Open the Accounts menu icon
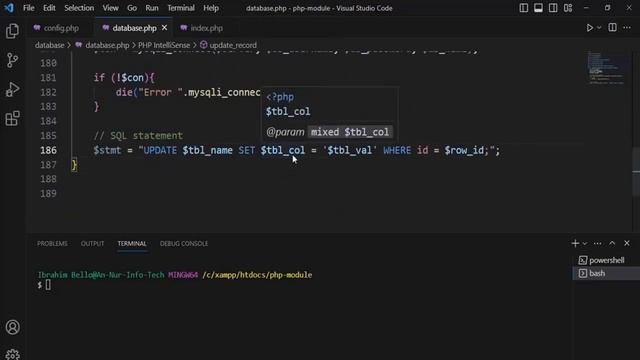Viewport: 640px width, 360px height. click(13, 327)
